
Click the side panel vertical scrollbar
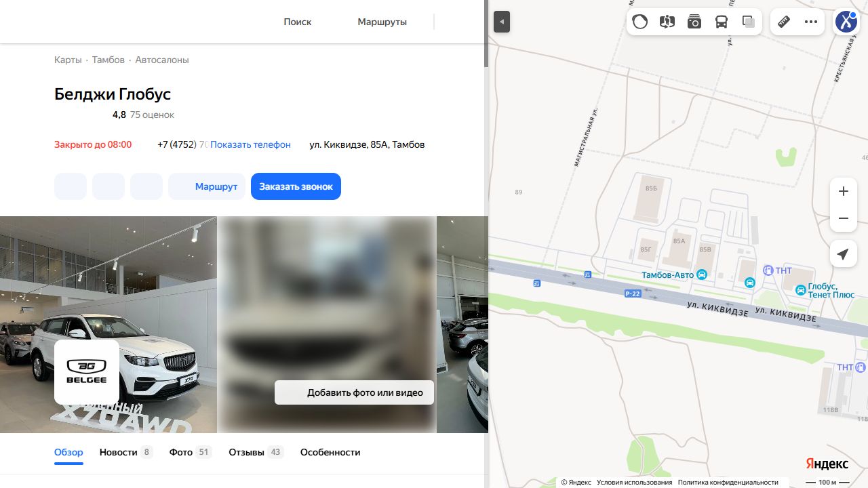click(x=486, y=34)
